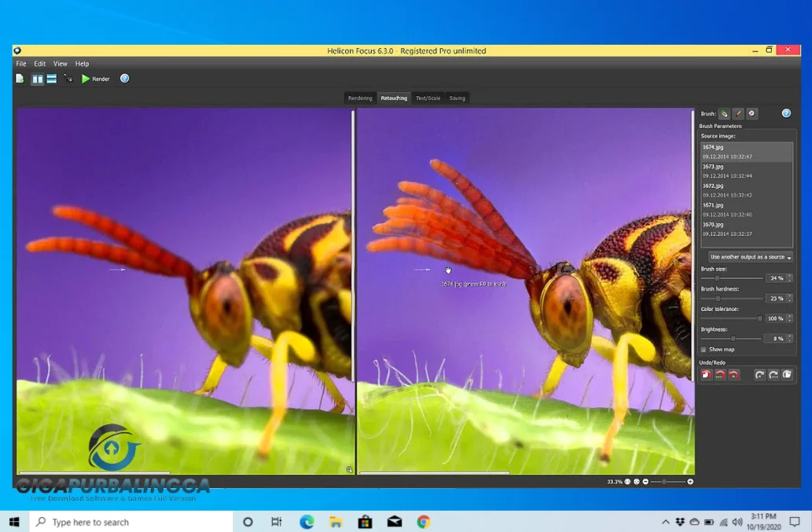The height and width of the screenshot is (532, 812).
Task: Switch to the Rendering tab
Action: click(360, 98)
